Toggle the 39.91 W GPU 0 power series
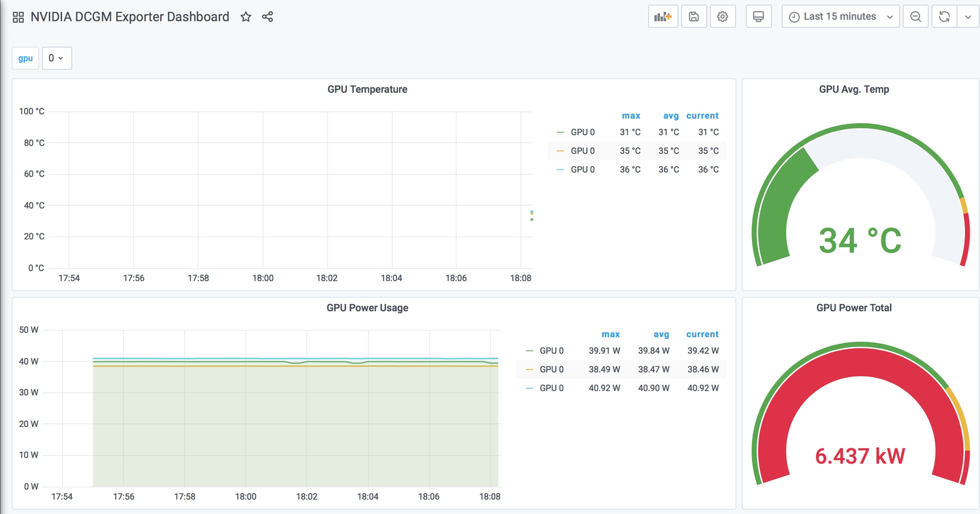980x514 pixels. click(551, 351)
